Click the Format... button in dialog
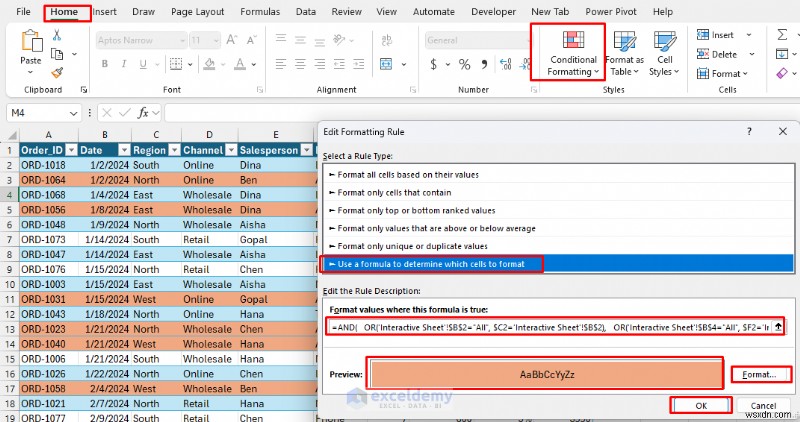This screenshot has height=422, width=800. click(761, 375)
